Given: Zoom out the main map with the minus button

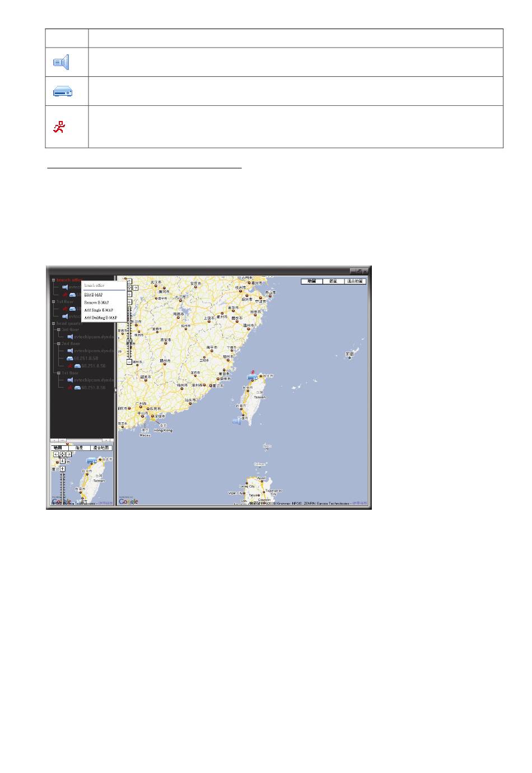Looking at the screenshot, I should coord(129,362).
